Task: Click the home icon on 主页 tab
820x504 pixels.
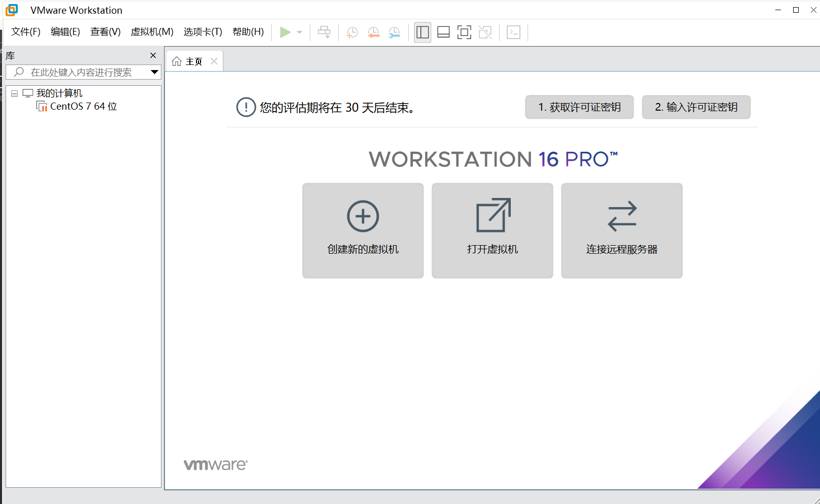Action: 177,61
